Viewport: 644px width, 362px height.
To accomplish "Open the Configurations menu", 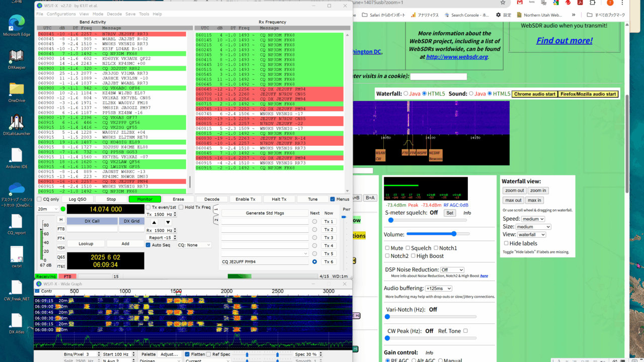I will click(61, 14).
